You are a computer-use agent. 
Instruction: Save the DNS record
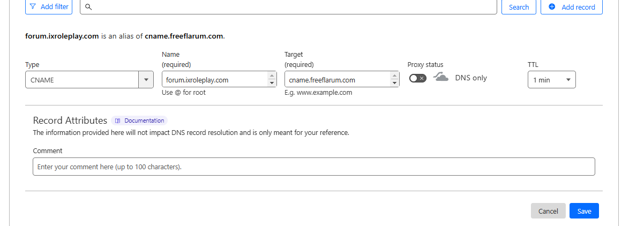coord(584,211)
